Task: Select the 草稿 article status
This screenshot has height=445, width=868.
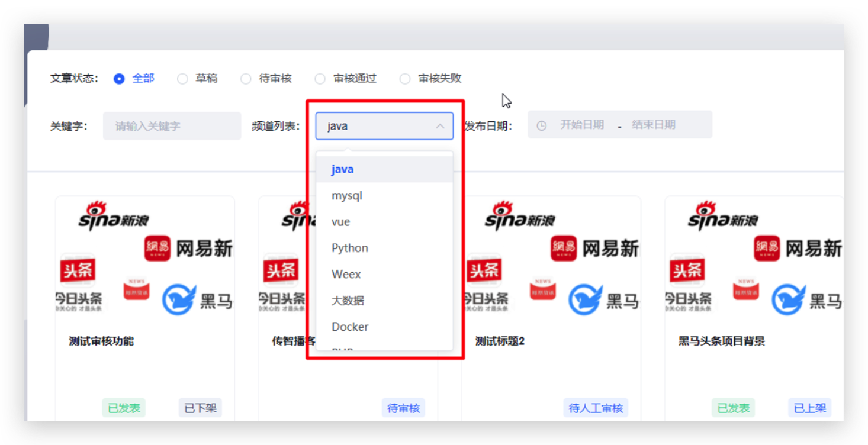Action: click(182, 79)
